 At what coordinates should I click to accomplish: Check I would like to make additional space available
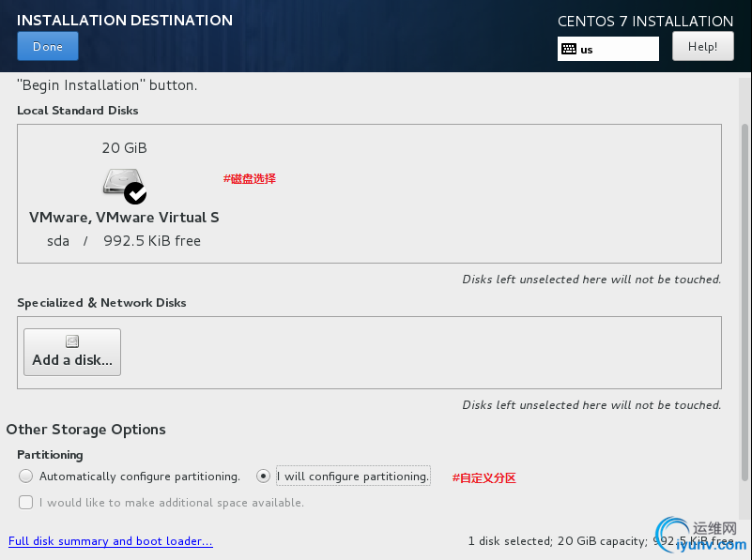point(26,503)
